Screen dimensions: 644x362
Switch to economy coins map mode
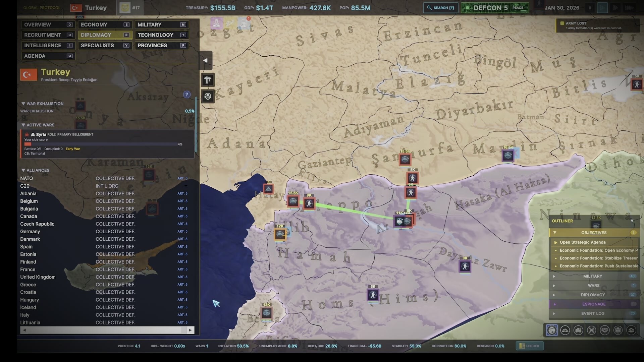(578, 330)
